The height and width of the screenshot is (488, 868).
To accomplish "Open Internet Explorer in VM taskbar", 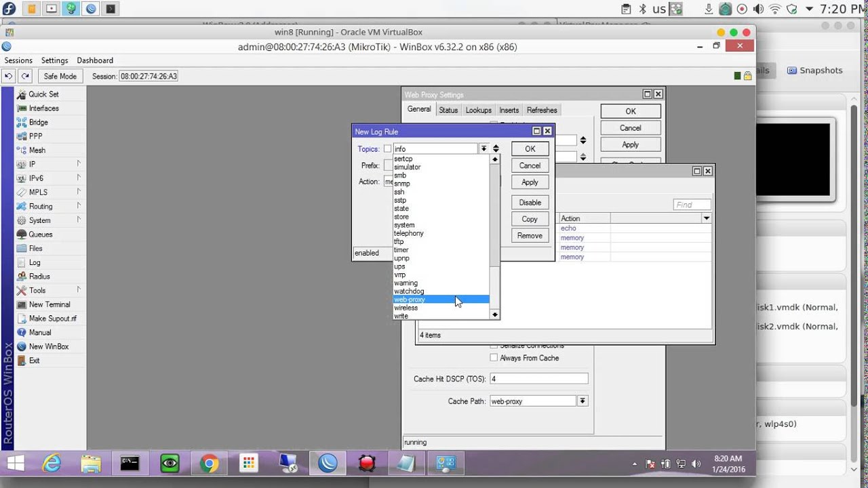I will click(52, 464).
